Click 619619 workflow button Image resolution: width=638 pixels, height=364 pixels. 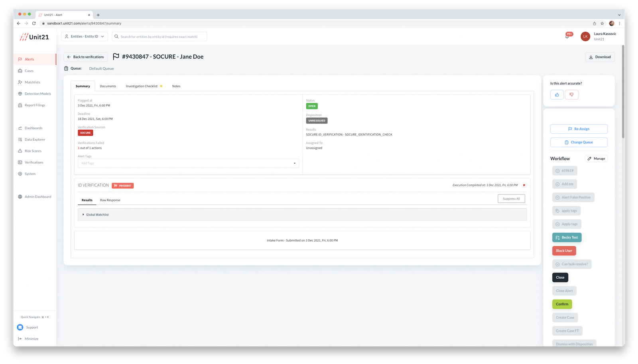point(565,171)
